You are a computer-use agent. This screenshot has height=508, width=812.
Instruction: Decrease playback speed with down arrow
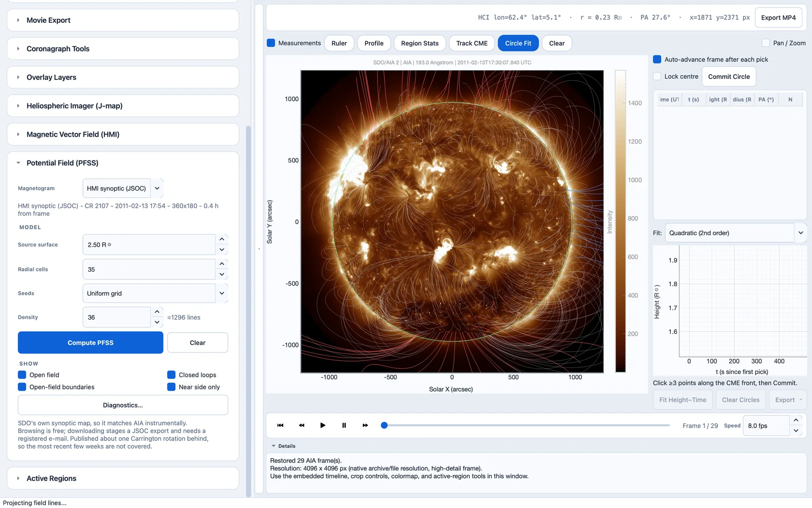point(796,431)
